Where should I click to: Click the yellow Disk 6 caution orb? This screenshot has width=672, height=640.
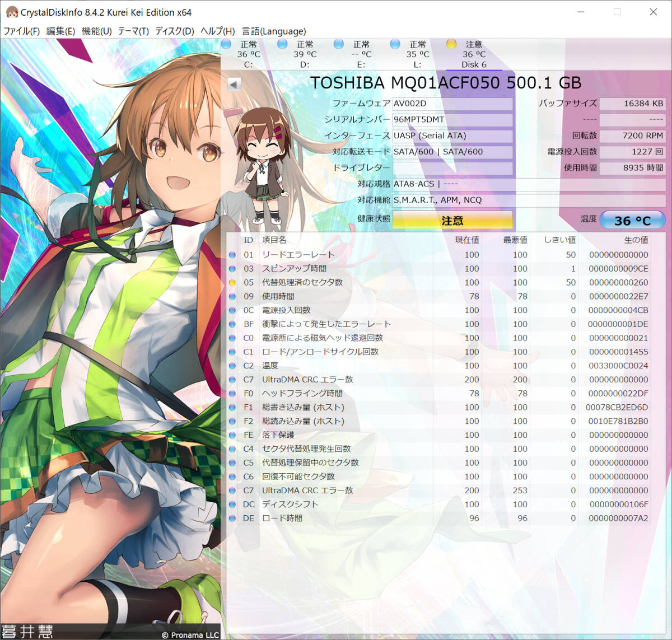click(451, 44)
